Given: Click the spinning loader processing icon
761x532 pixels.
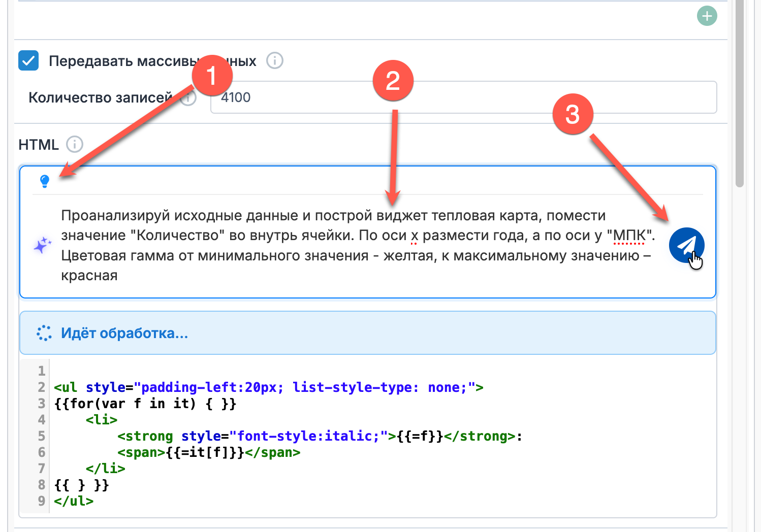Looking at the screenshot, I should point(44,333).
